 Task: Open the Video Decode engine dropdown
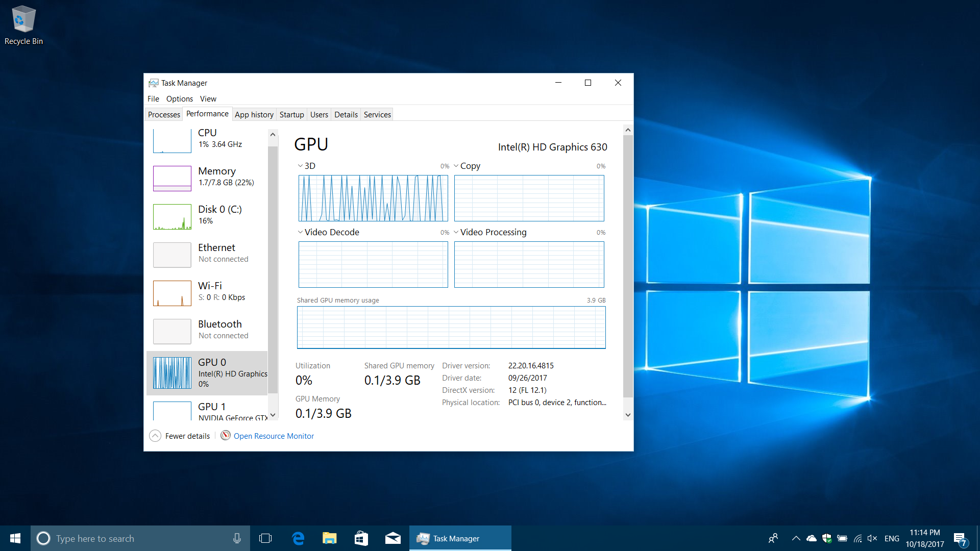[x=300, y=232]
